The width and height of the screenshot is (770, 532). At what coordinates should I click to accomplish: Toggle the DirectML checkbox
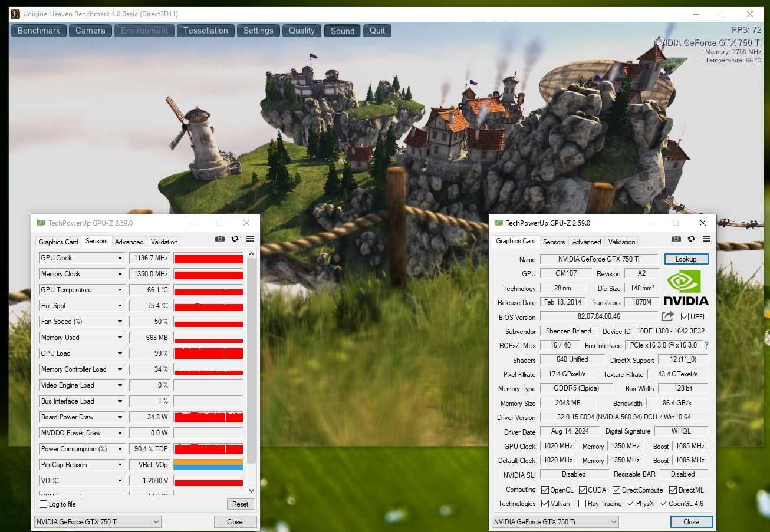pyautogui.click(x=673, y=490)
